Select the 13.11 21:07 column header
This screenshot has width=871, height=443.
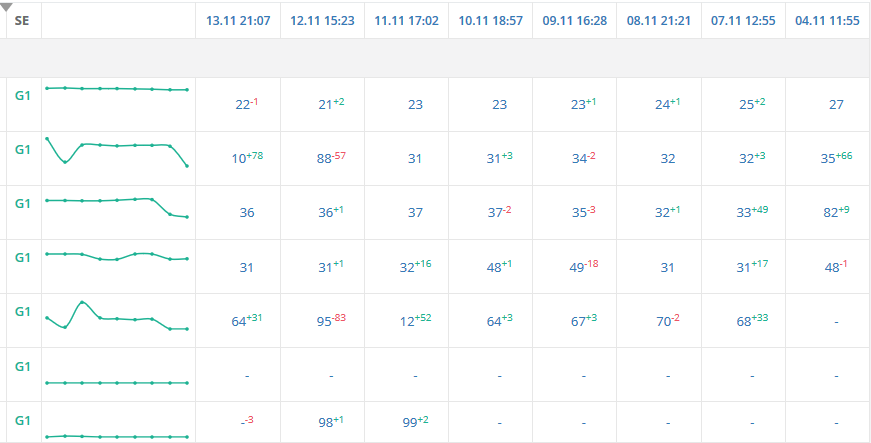coord(238,21)
